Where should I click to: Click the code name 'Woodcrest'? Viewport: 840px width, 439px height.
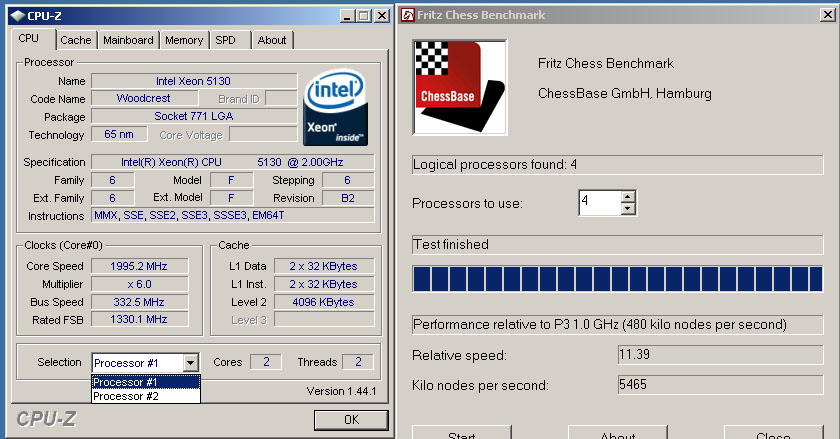[x=144, y=99]
